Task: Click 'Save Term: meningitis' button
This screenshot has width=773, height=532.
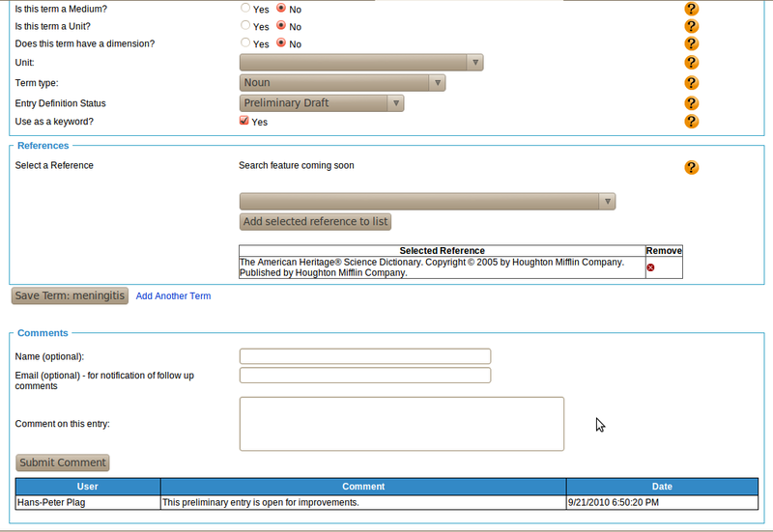Action: coord(70,295)
